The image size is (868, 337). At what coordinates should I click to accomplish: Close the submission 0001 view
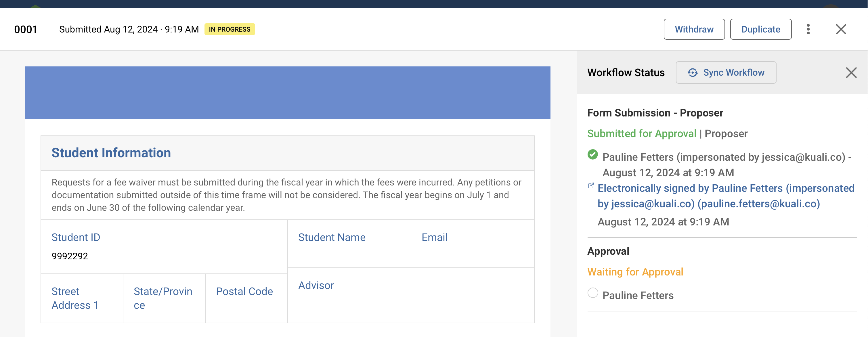(841, 29)
